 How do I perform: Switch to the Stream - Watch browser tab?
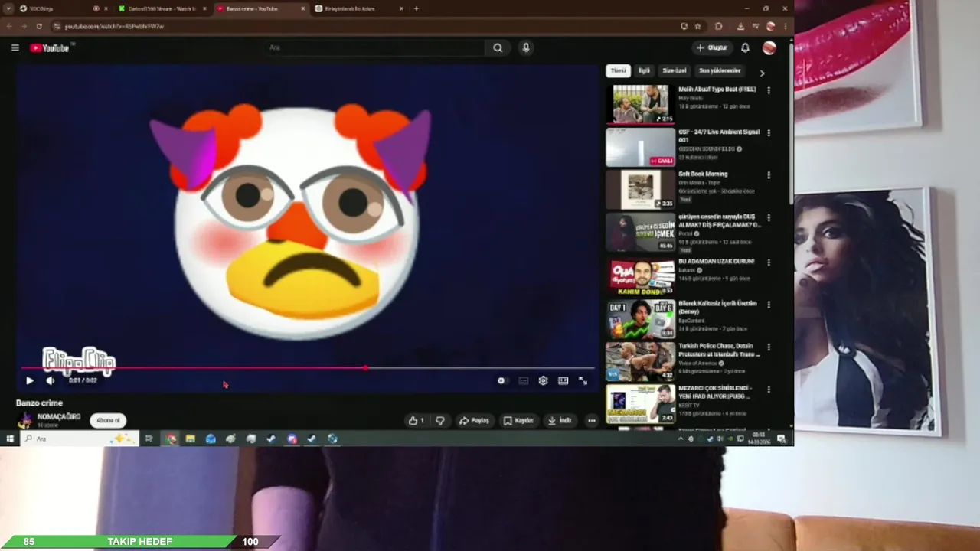tap(163, 8)
